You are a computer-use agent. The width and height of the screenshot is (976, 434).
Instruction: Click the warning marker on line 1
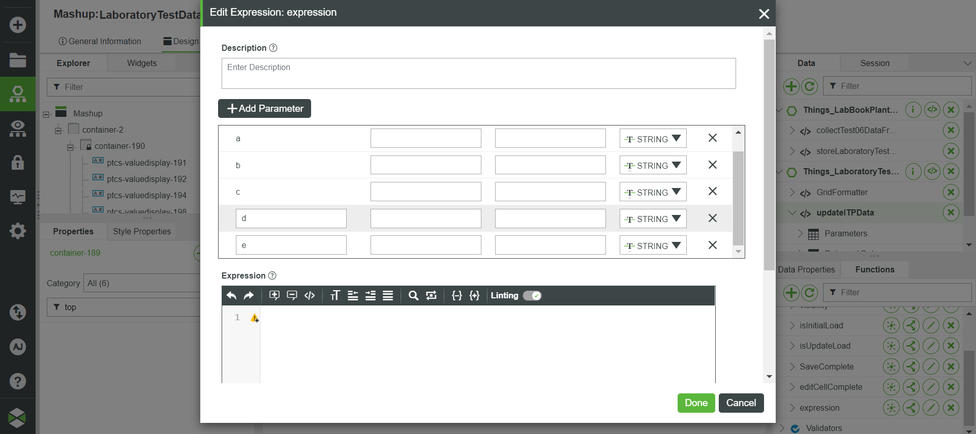click(x=255, y=318)
